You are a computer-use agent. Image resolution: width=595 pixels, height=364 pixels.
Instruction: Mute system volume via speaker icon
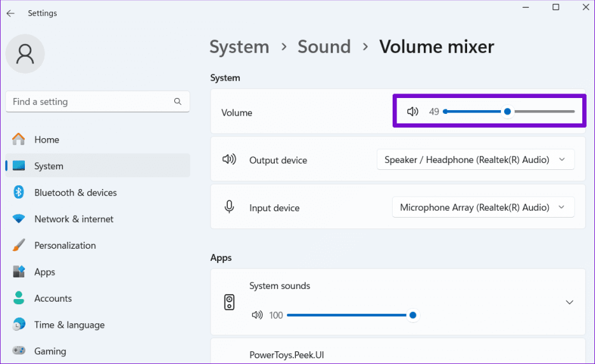click(x=412, y=112)
